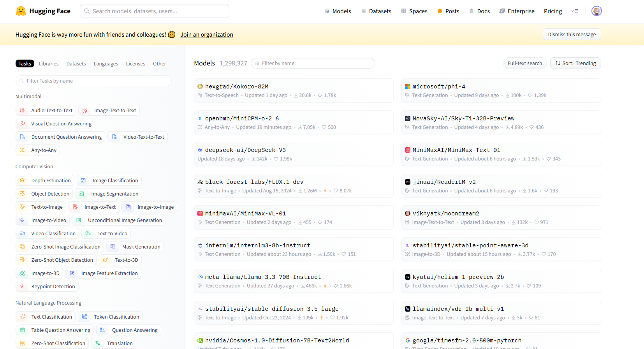Screen dimensions: 644x349
Task: Click the nvidia/Cosmos Nvidia logo icon
Action: click(200, 340)
